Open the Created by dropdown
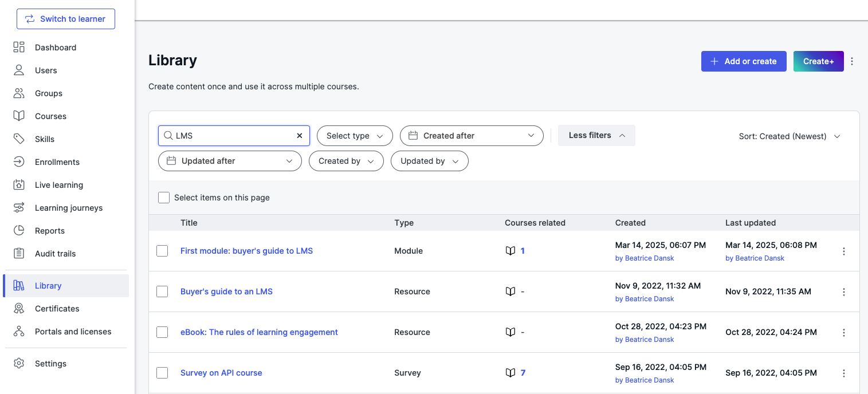The width and height of the screenshot is (868, 394). (346, 161)
